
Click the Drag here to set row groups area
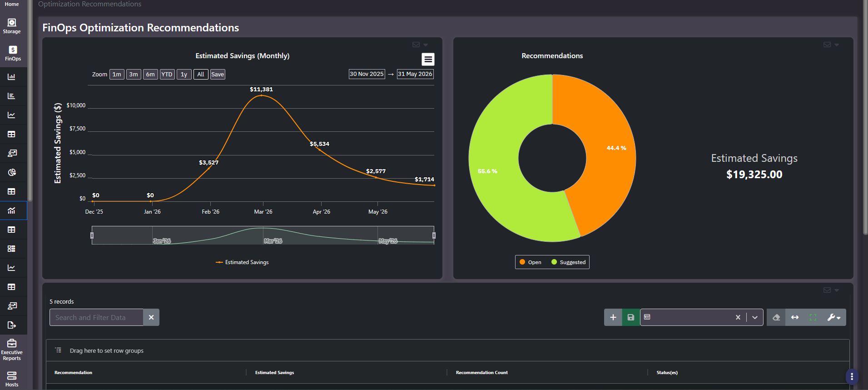(x=447, y=350)
